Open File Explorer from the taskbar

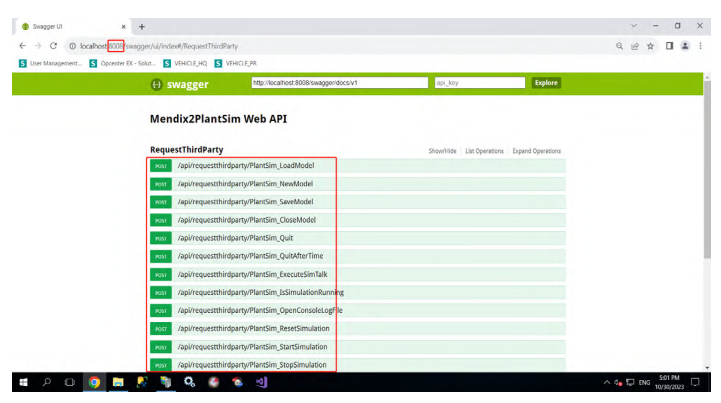pyautogui.click(x=118, y=382)
